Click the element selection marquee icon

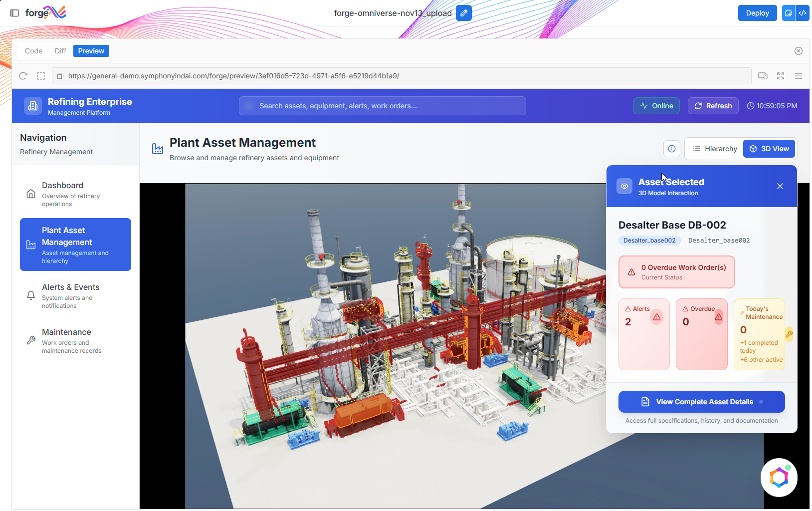tap(41, 76)
